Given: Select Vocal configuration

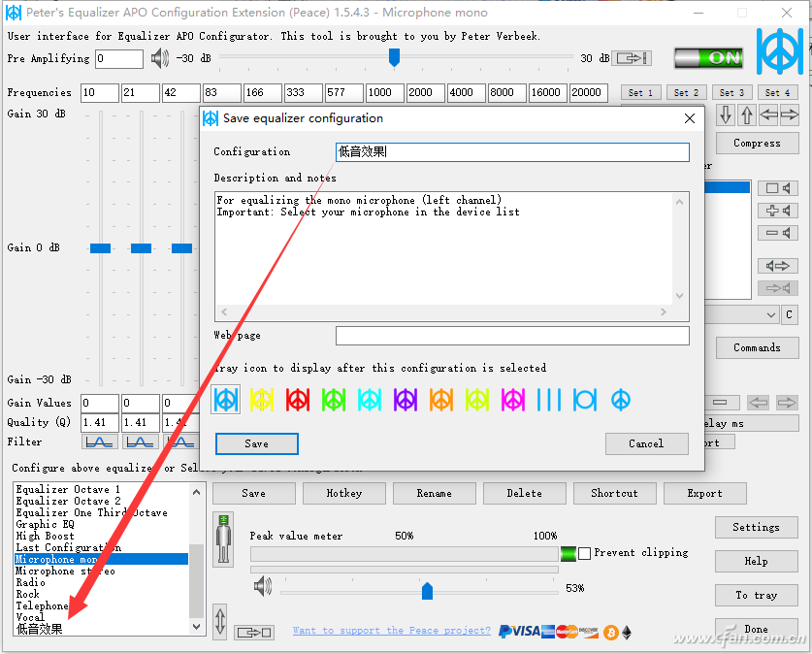Looking at the screenshot, I should (x=30, y=617).
